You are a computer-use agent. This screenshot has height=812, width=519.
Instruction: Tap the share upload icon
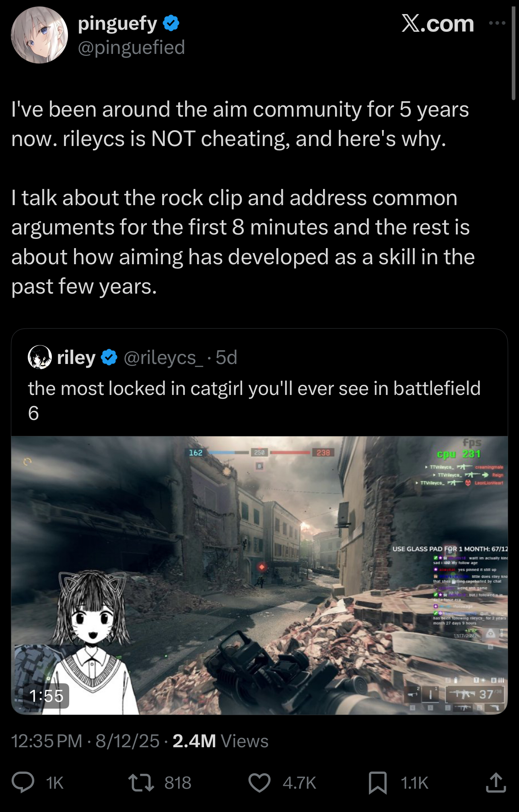click(x=496, y=782)
